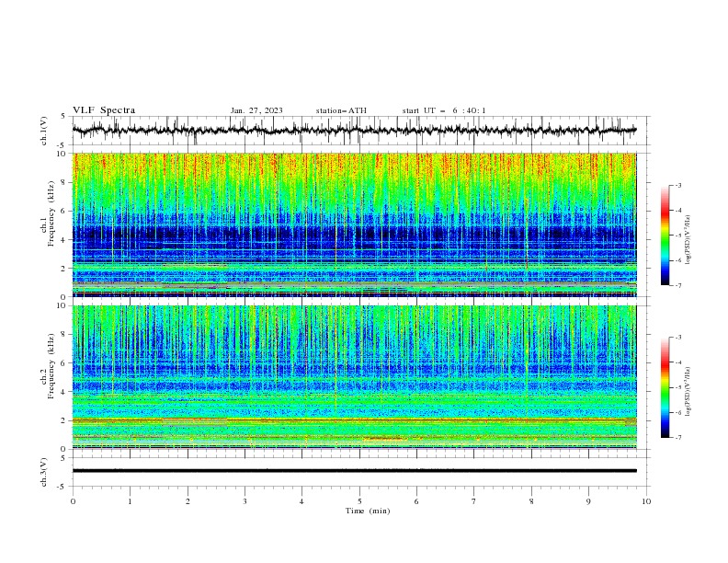Click the upper colorbar 'log(PSD)(V²/Hz)' label

click(688, 240)
